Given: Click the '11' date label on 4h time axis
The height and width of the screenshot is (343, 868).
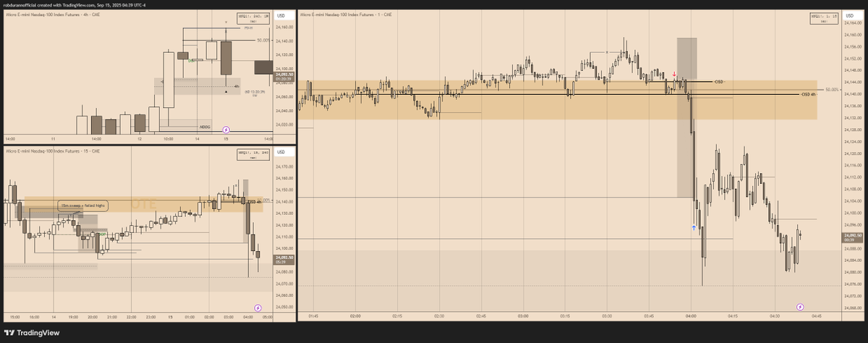Looking at the screenshot, I should coord(54,138).
